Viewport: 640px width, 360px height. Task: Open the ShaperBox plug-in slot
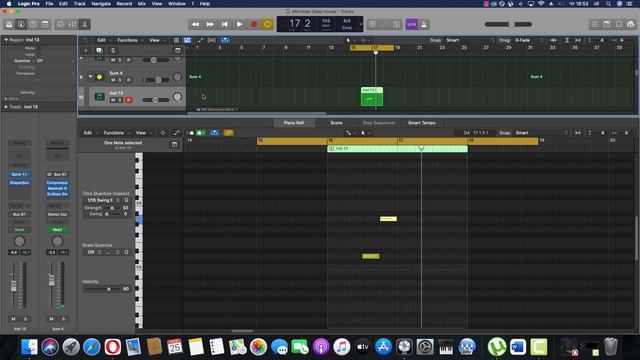click(19, 183)
